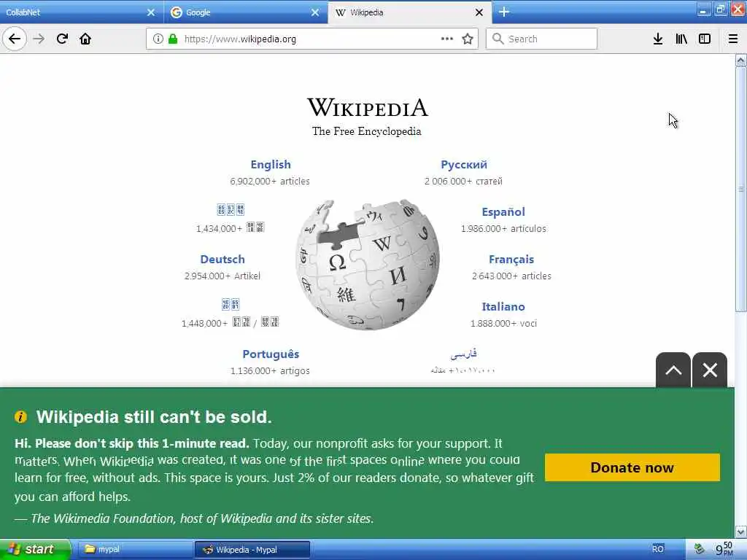
Task: Select the Wikipedia - Mypal taskbar button
Action: [252, 550]
